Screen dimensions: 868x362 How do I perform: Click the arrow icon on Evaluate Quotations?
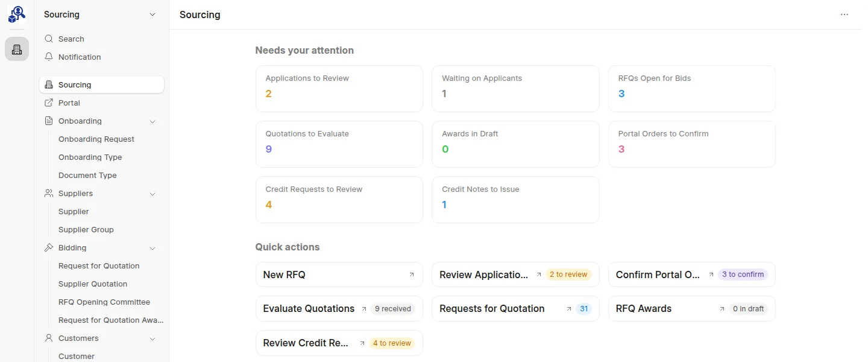(363, 308)
